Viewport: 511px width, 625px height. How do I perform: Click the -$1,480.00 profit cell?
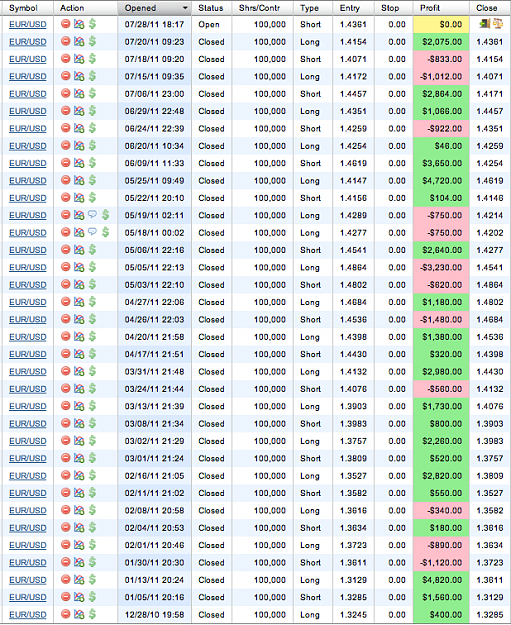pos(441,320)
